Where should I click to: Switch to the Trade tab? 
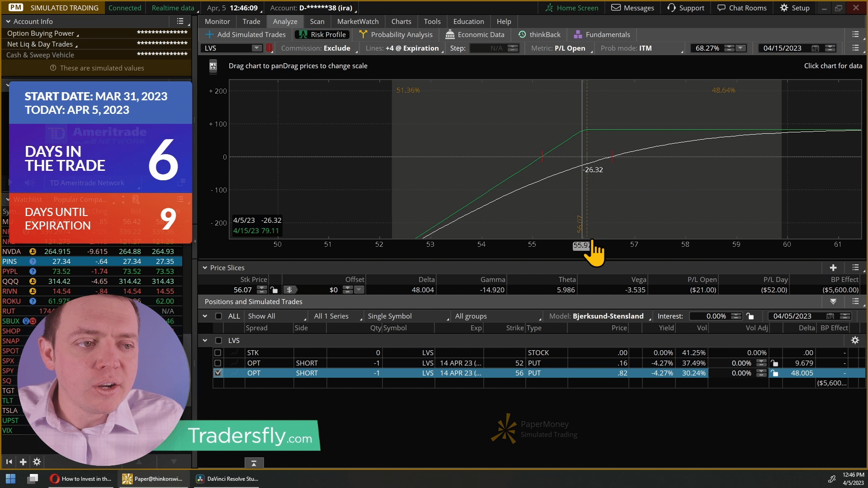[251, 21]
